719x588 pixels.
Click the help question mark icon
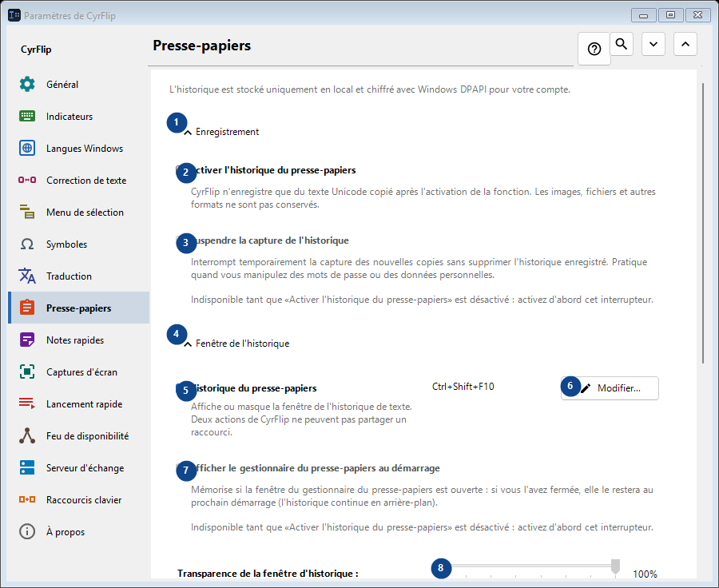(x=594, y=49)
